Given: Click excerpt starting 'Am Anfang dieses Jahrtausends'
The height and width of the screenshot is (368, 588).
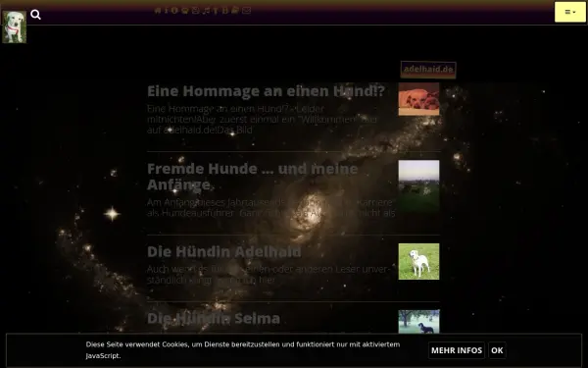Looking at the screenshot, I should pos(270,207).
